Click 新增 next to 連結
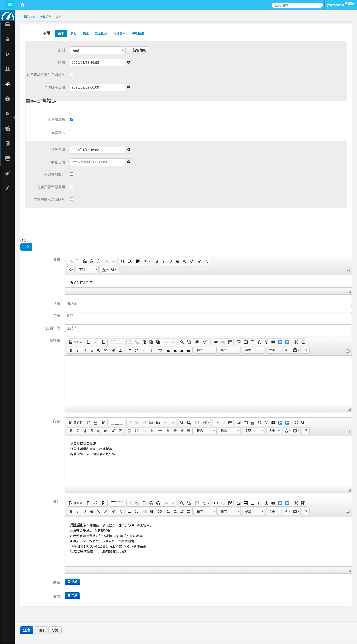This screenshot has height=644, width=357. (72, 582)
